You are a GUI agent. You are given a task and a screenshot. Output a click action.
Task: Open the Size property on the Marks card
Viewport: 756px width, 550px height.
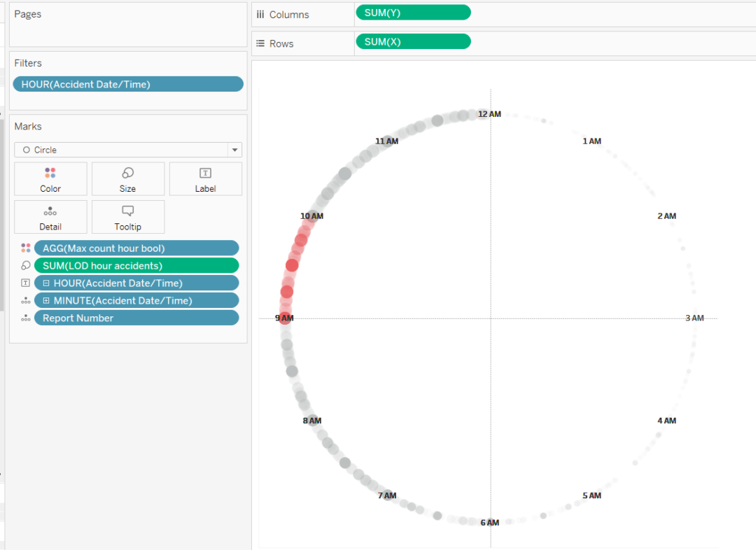tap(127, 178)
